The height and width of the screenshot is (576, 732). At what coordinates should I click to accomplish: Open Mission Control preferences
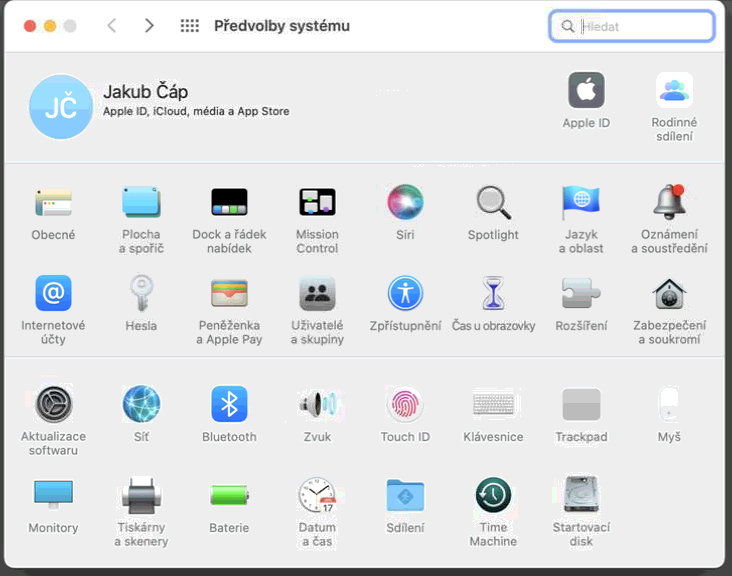coord(317,203)
